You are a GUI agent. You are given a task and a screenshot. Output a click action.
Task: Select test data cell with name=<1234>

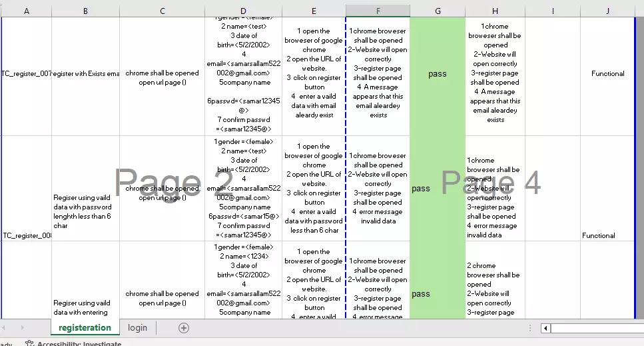pyautogui.click(x=243, y=280)
